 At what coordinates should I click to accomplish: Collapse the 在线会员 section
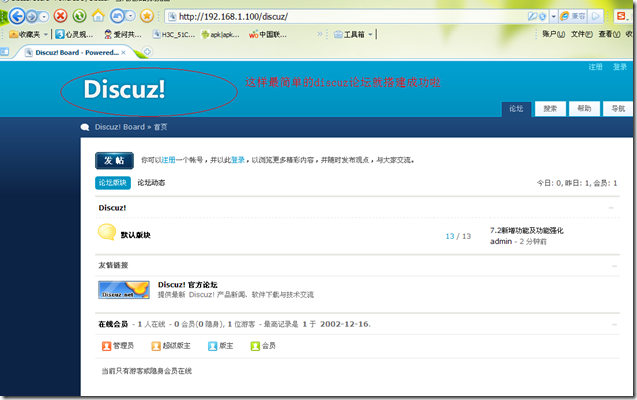[x=614, y=324]
